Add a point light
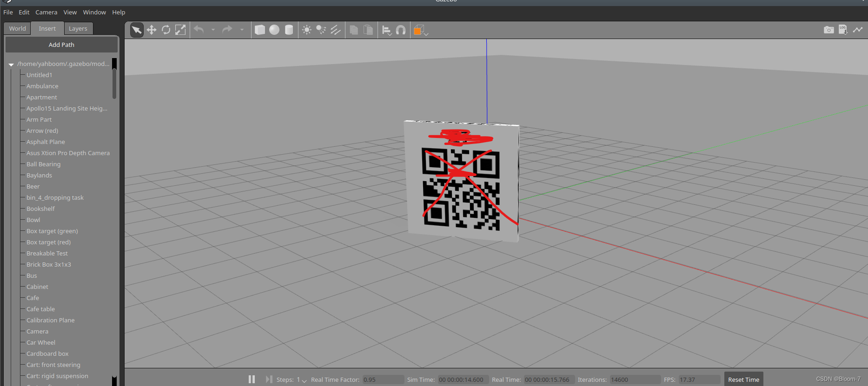The image size is (868, 386). click(307, 30)
